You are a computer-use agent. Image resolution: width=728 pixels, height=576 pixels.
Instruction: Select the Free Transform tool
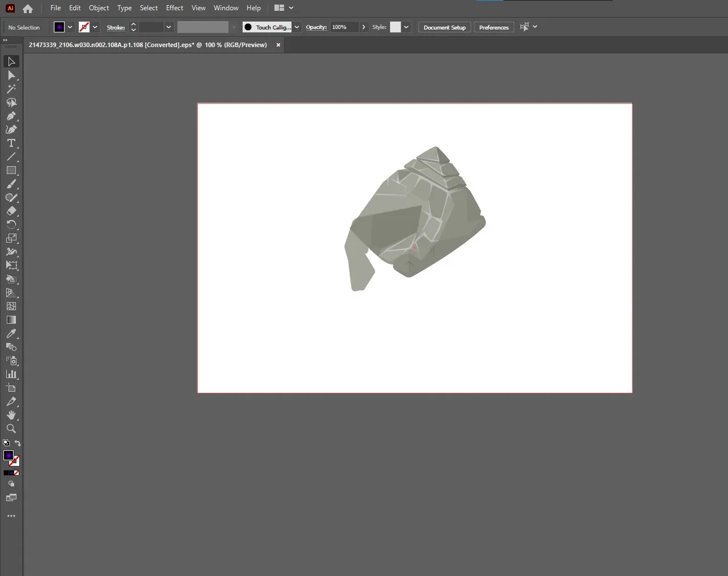[x=11, y=266]
